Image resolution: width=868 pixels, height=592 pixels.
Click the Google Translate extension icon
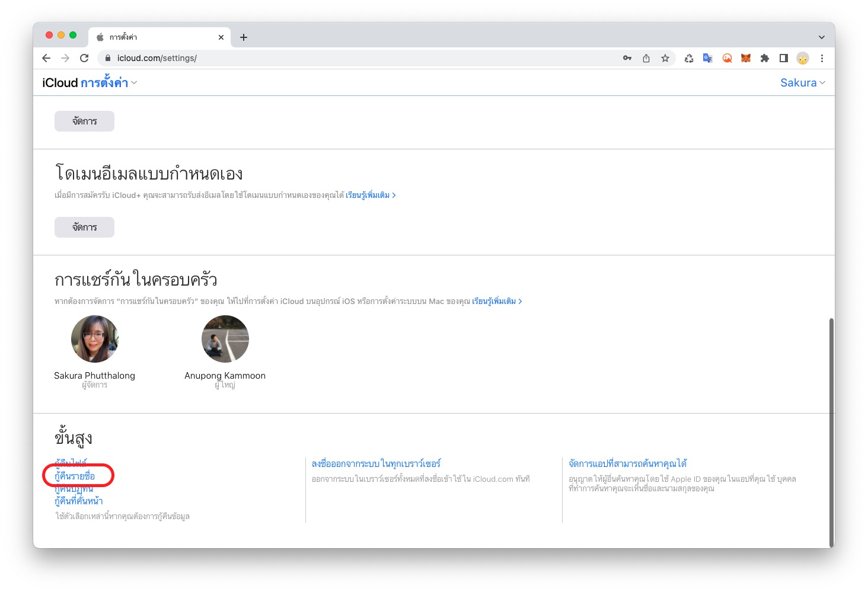pos(707,58)
